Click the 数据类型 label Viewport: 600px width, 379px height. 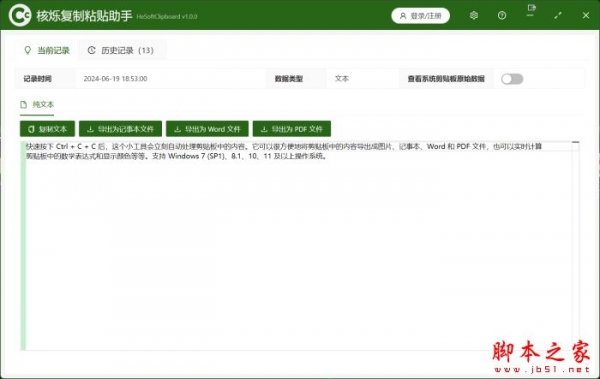coord(289,79)
